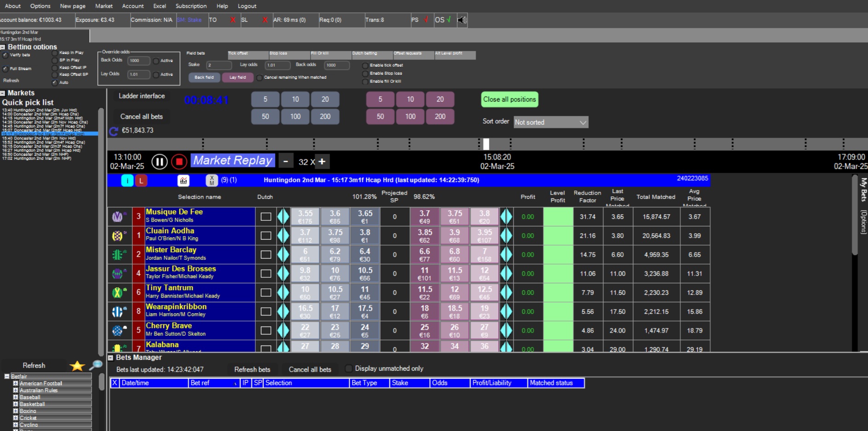
Task: Open the About menu
Action: [x=12, y=6]
